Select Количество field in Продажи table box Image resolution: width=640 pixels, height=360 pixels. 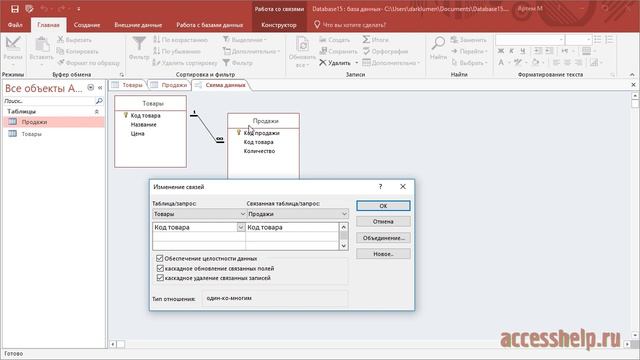(x=259, y=151)
